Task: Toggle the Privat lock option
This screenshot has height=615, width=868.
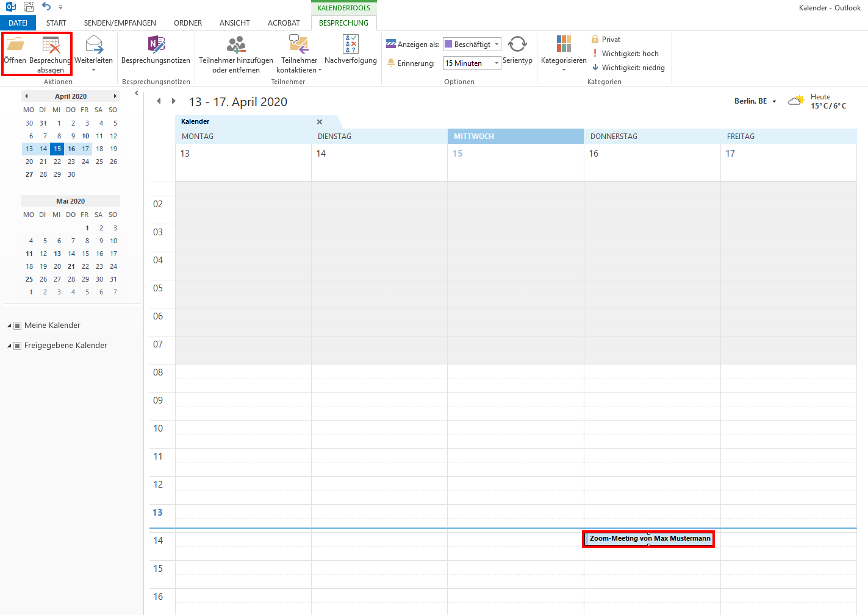Action: (606, 40)
